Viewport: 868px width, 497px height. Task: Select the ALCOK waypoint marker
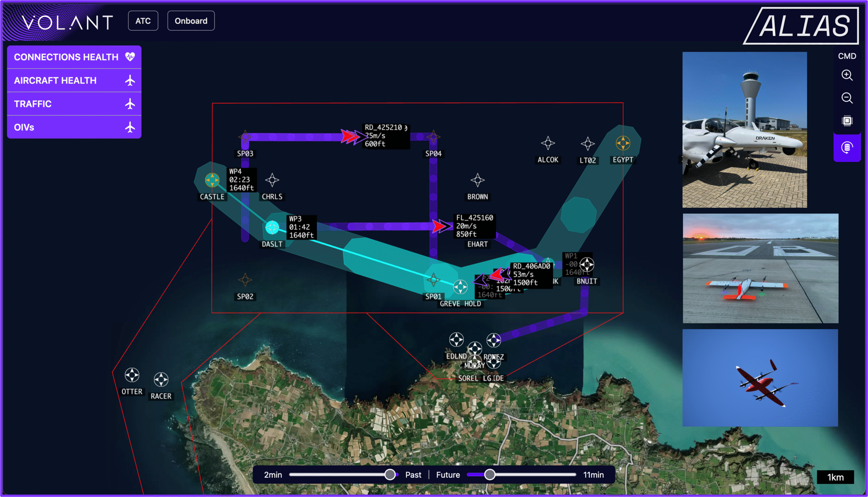click(x=548, y=143)
